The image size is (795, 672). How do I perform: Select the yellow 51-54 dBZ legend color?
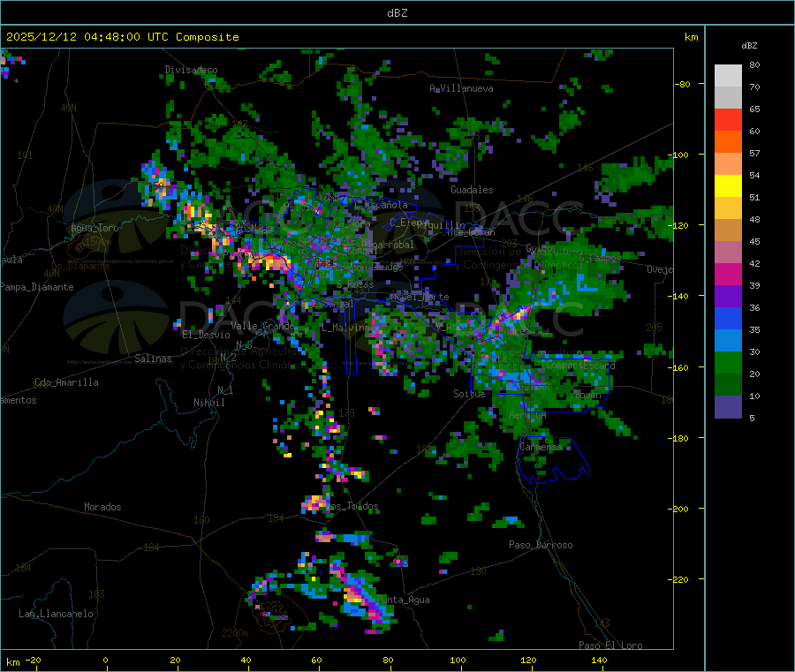tap(728, 186)
